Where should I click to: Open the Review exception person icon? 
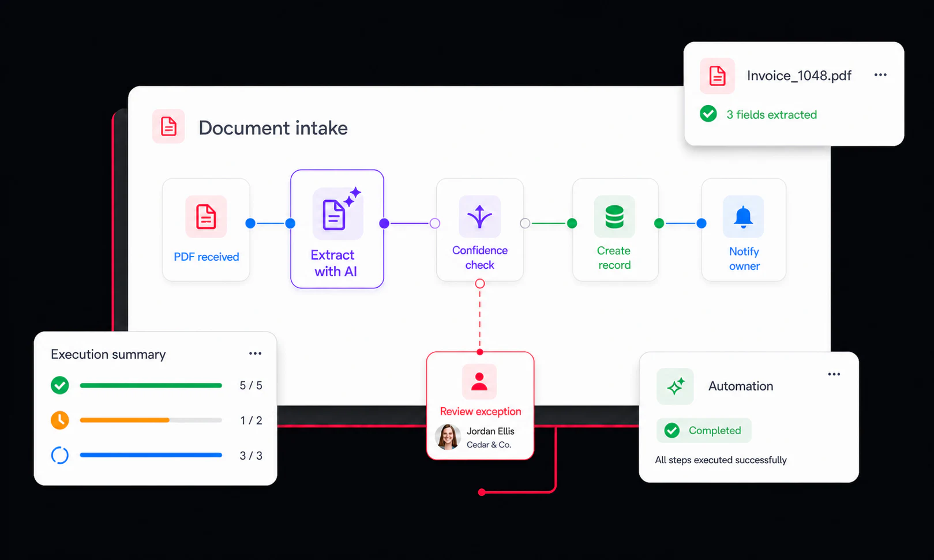point(479,382)
